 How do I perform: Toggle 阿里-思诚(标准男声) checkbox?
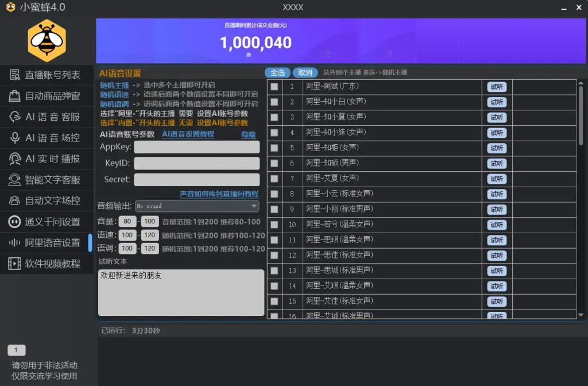click(274, 271)
